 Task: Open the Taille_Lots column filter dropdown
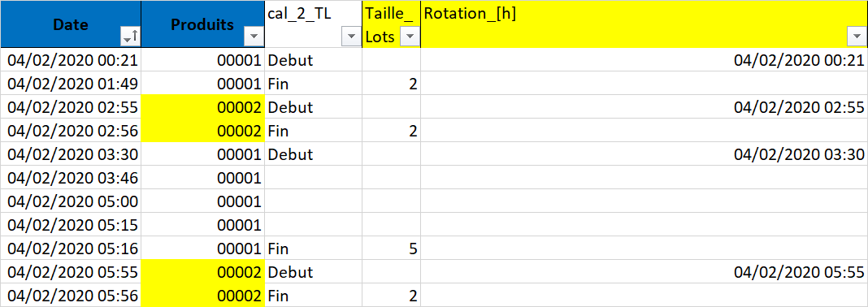pyautogui.click(x=410, y=37)
